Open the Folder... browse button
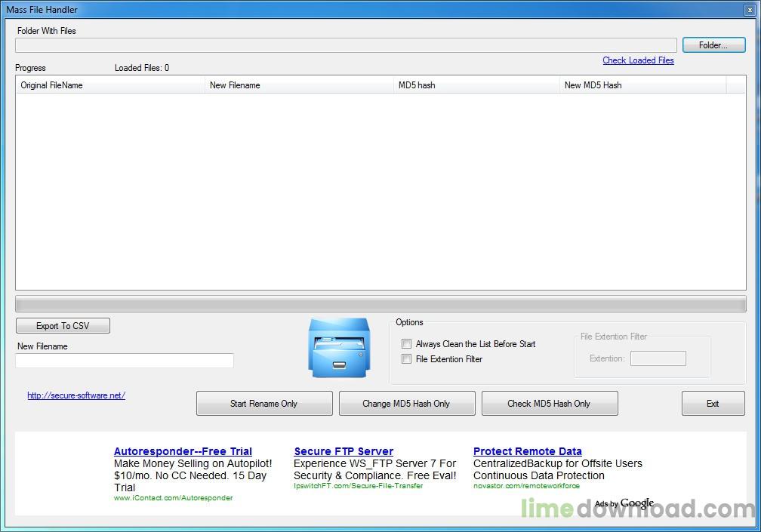Screen dimensions: 761x532 [x=713, y=45]
